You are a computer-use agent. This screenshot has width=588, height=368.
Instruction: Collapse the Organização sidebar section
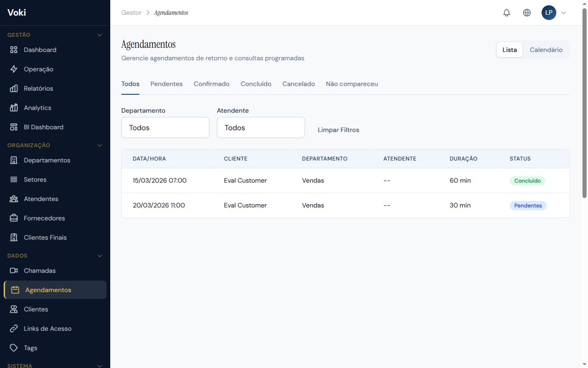[100, 145]
